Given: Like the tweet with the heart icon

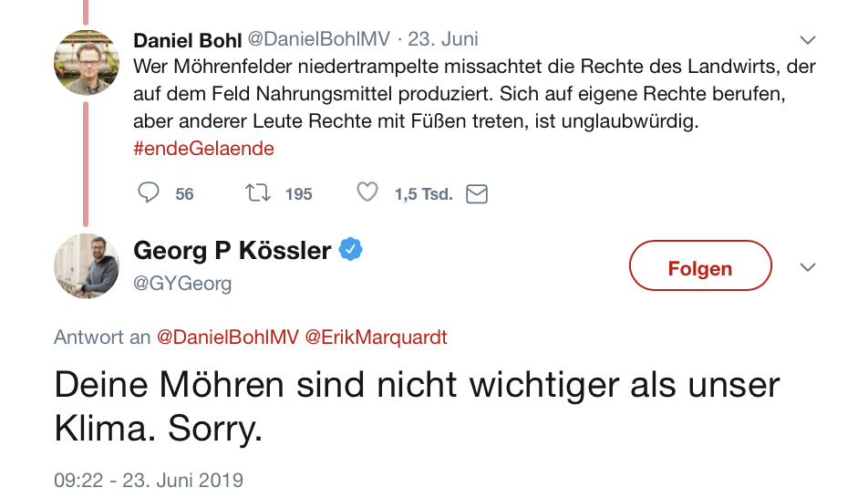Looking at the screenshot, I should 367,193.
